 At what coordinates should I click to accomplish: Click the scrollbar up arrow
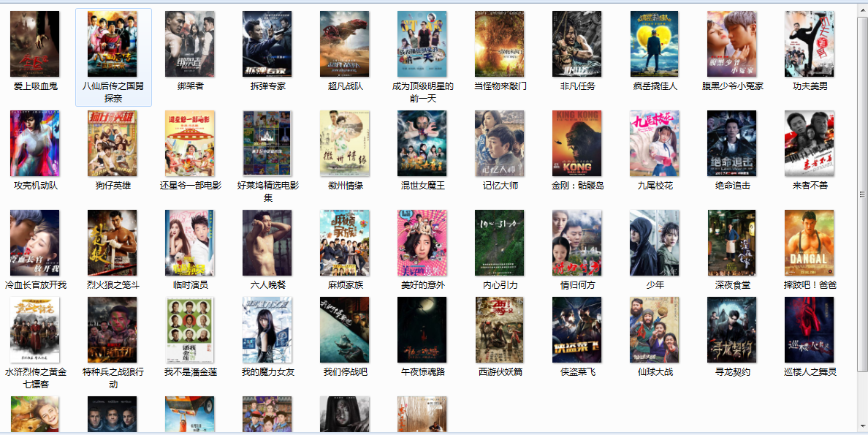[x=862, y=10]
